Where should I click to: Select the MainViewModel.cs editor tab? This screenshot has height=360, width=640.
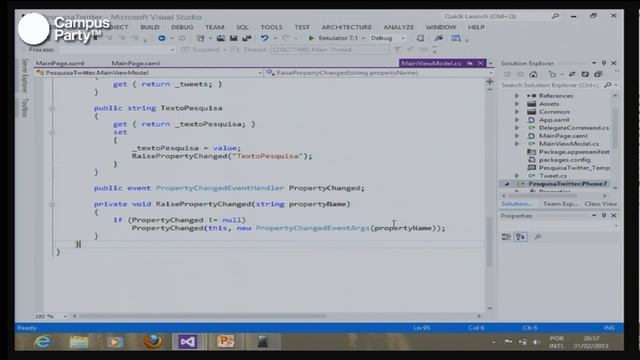tap(431, 63)
